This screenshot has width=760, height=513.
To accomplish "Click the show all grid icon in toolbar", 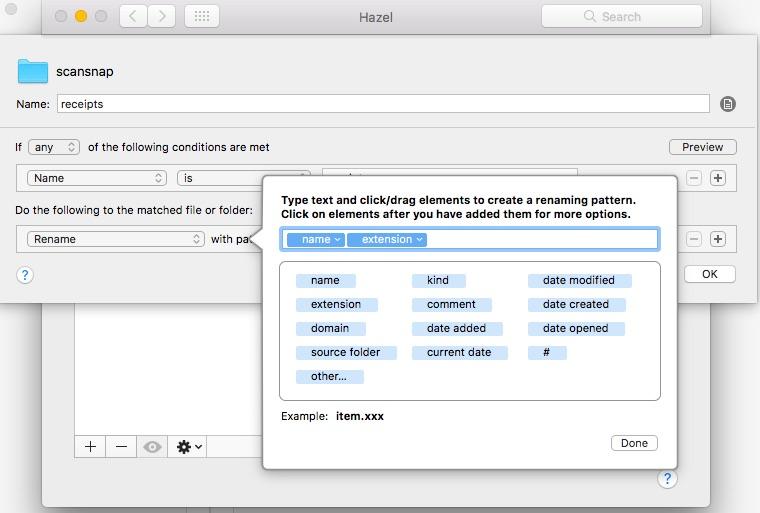I will (x=201, y=16).
